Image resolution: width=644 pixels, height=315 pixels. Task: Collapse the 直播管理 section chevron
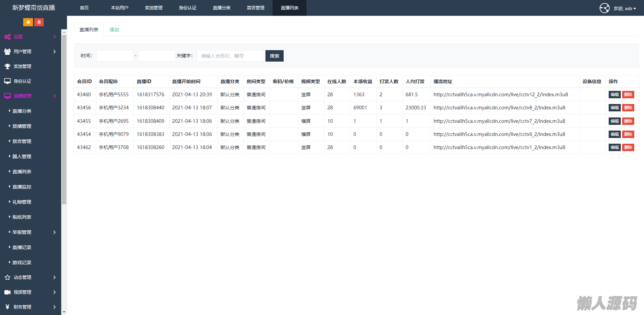coord(55,96)
